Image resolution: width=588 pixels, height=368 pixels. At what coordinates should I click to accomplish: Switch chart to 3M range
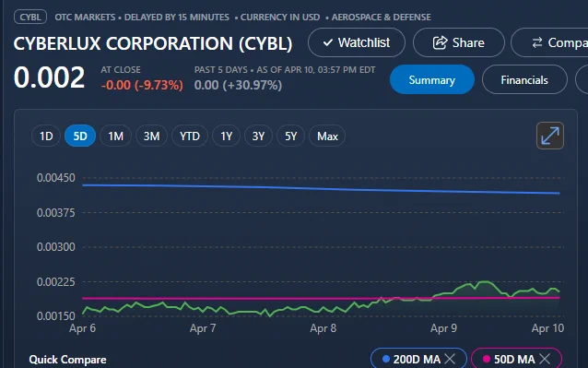tap(151, 136)
